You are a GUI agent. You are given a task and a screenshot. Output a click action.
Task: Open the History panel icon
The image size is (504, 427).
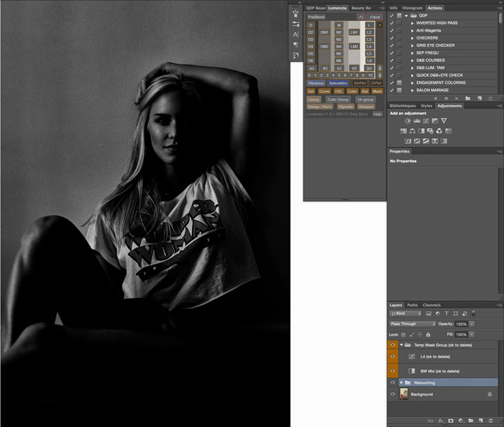295,55
